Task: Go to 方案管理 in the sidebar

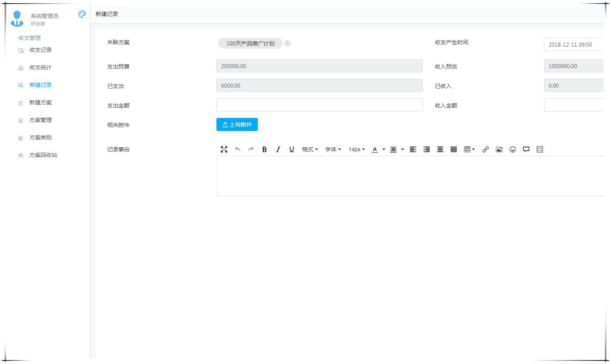Action: [x=40, y=120]
